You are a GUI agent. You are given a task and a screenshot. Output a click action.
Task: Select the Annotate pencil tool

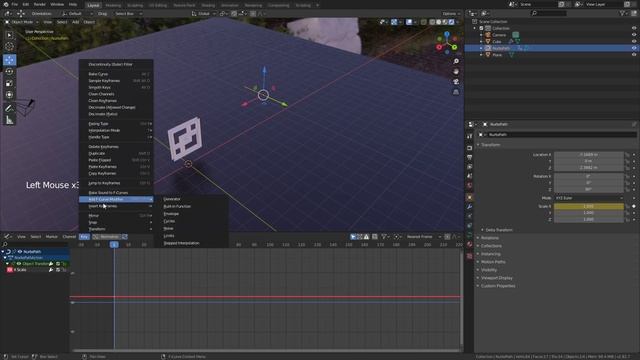coord(9,108)
